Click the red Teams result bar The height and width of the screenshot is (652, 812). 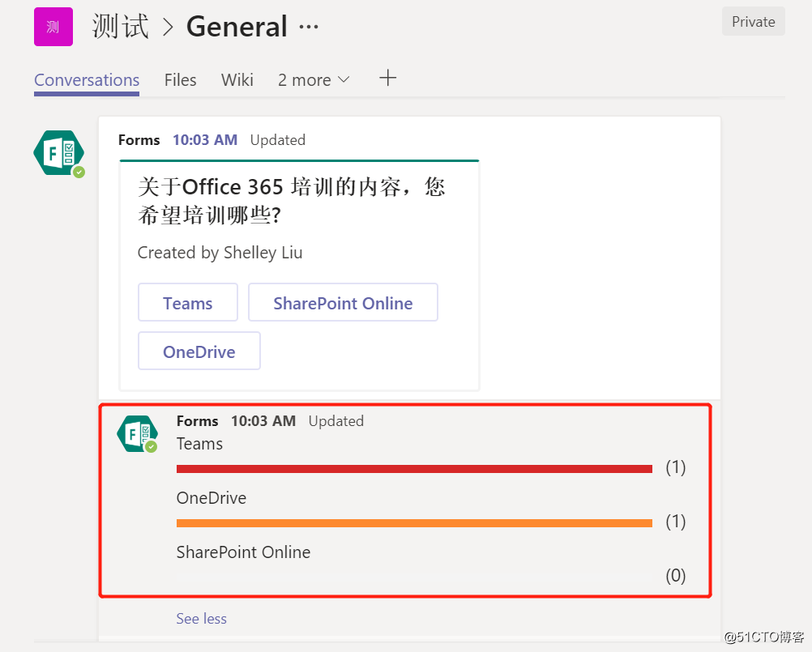(x=414, y=469)
